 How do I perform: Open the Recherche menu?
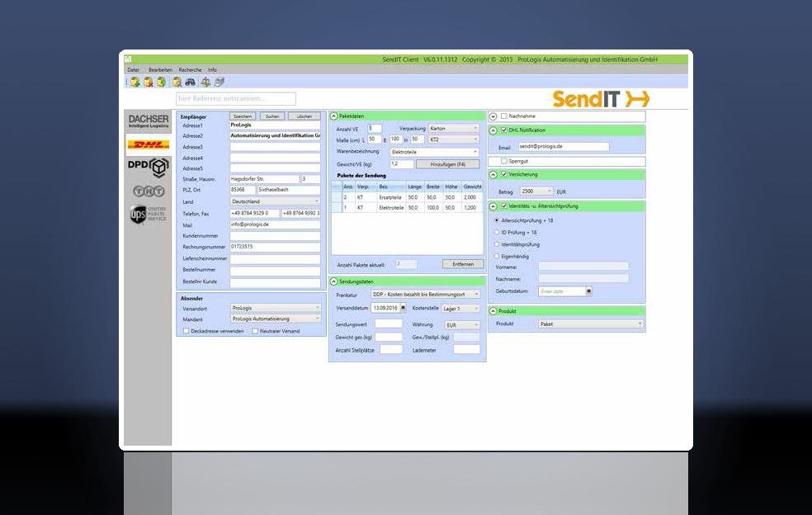click(x=190, y=69)
